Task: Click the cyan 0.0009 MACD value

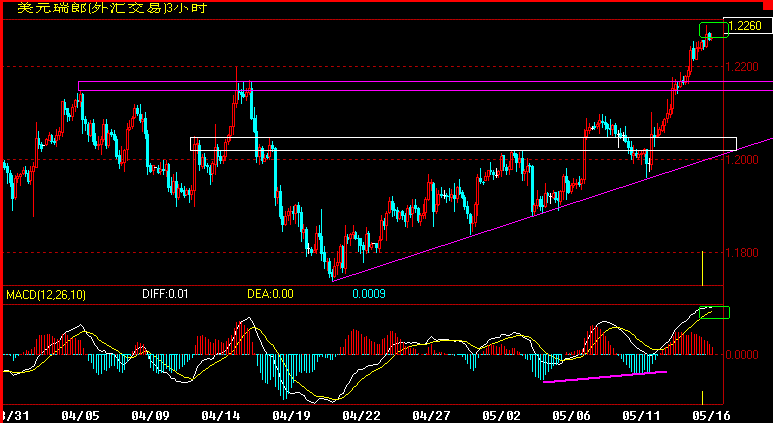Action: tap(369, 294)
